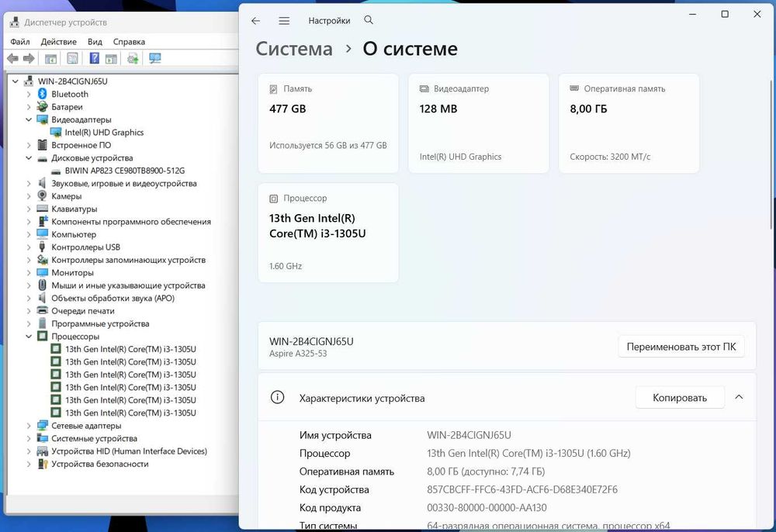
Task: Expand the Контроллеры USB category
Action: [28, 247]
